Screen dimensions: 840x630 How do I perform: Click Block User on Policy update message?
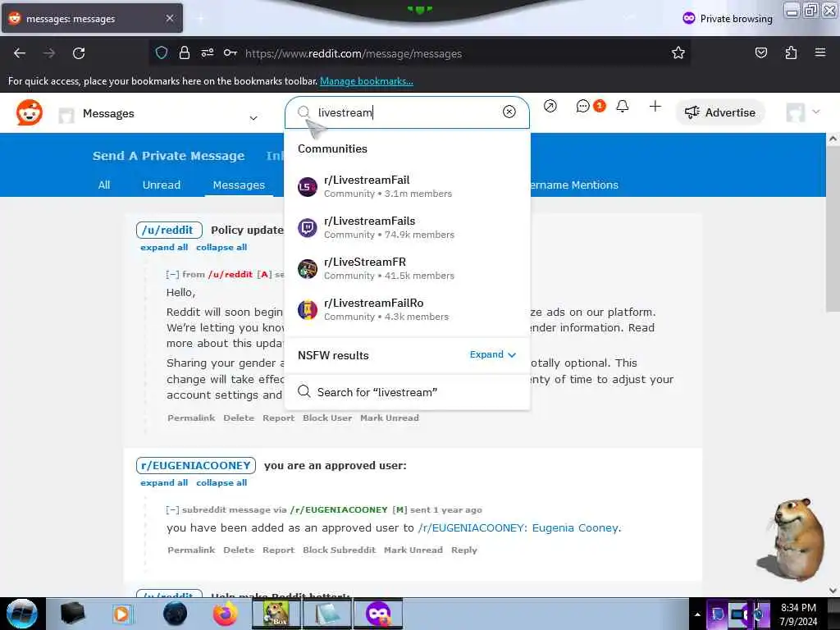327,418
